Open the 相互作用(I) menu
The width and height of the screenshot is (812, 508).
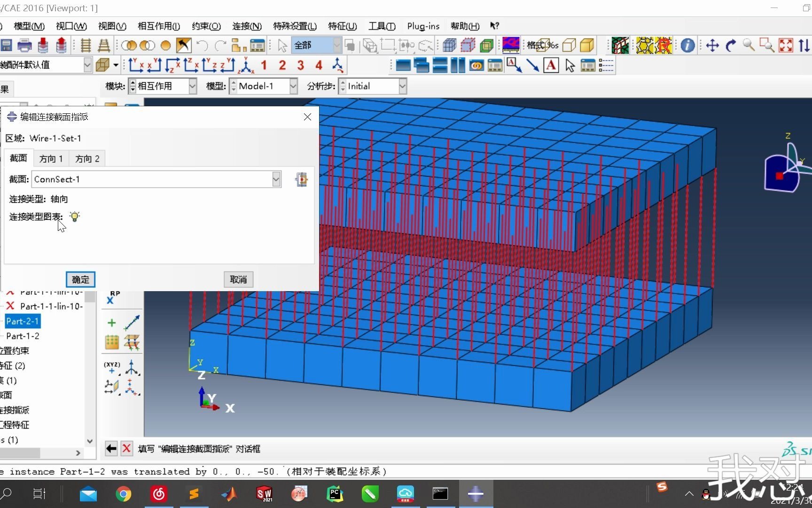click(159, 26)
